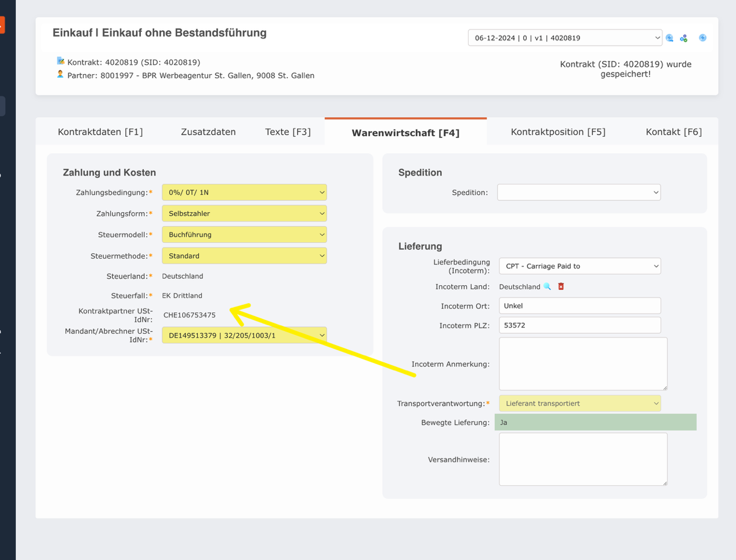Image resolution: width=736 pixels, height=560 pixels.
Task: Switch to the Kontraktposition [F5] tab
Action: click(558, 132)
